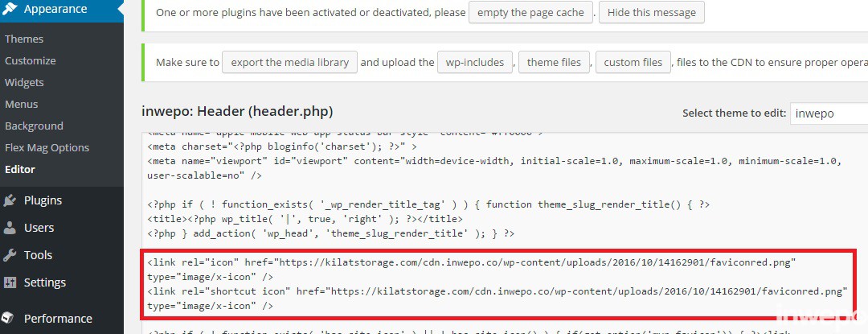Click the link rel="shortcut icon" code line
This screenshot has height=334, width=868.
[497, 298]
